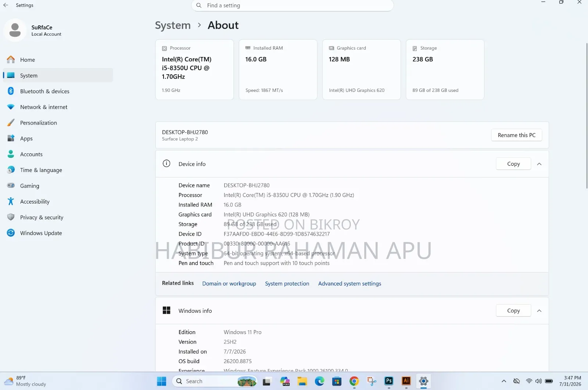Image resolution: width=588 pixels, height=390 pixels.
Task: Click System in the breadcrumb
Action: pyautogui.click(x=173, y=25)
